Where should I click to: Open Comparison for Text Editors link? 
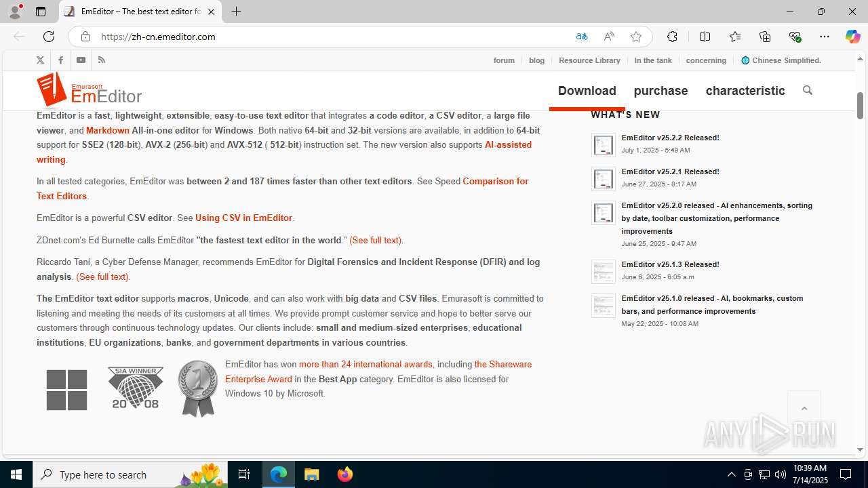click(495, 182)
